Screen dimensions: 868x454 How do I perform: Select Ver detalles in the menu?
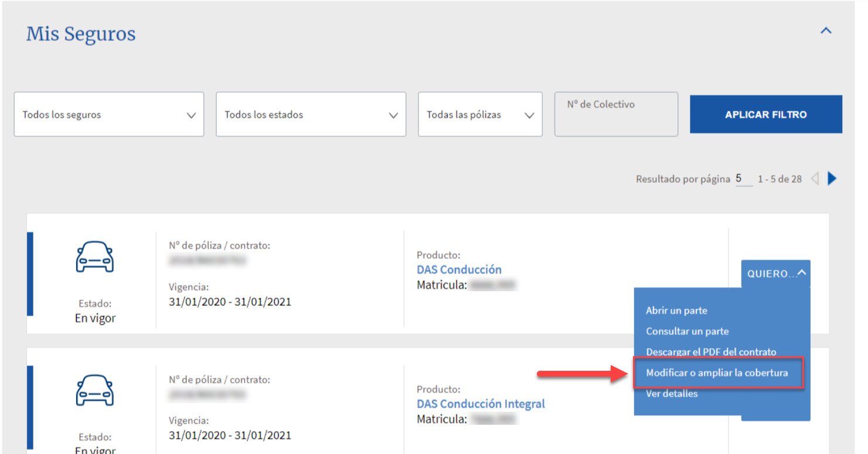(672, 394)
